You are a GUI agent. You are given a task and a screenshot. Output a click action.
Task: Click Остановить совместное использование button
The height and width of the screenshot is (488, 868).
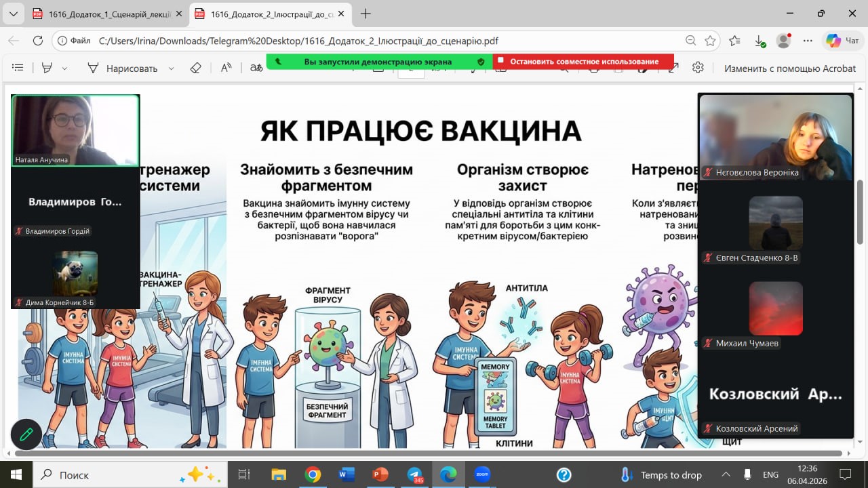[x=583, y=62]
